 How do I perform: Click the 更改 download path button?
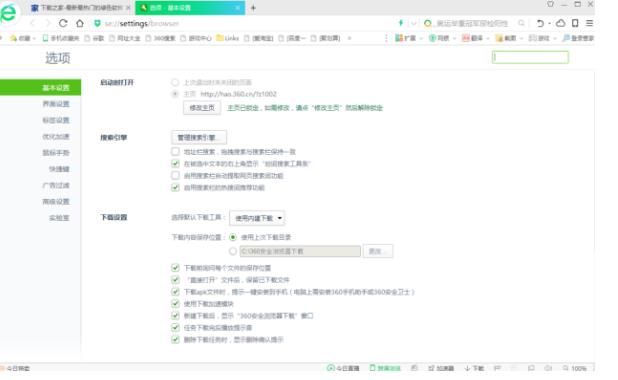click(x=378, y=251)
